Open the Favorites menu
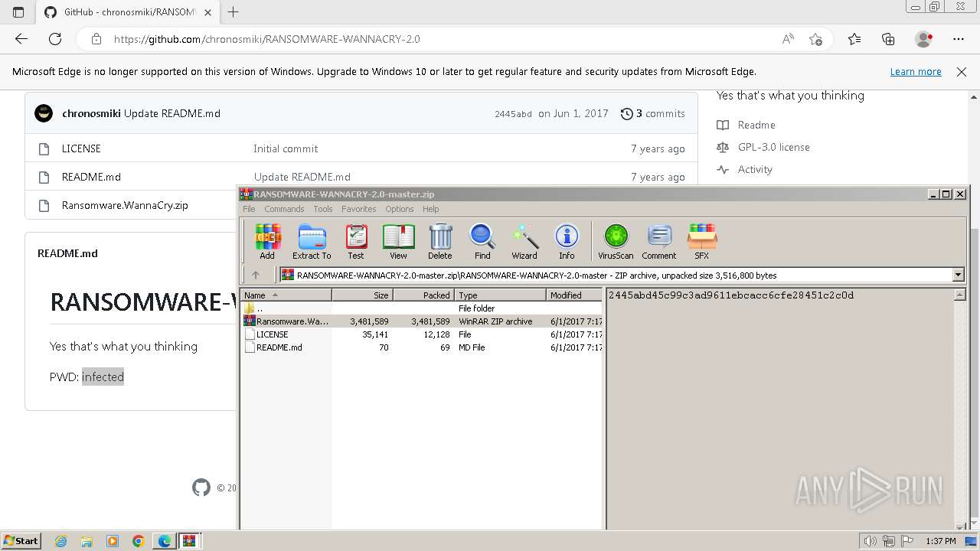Screen dimensions: 980x551 tap(359, 209)
